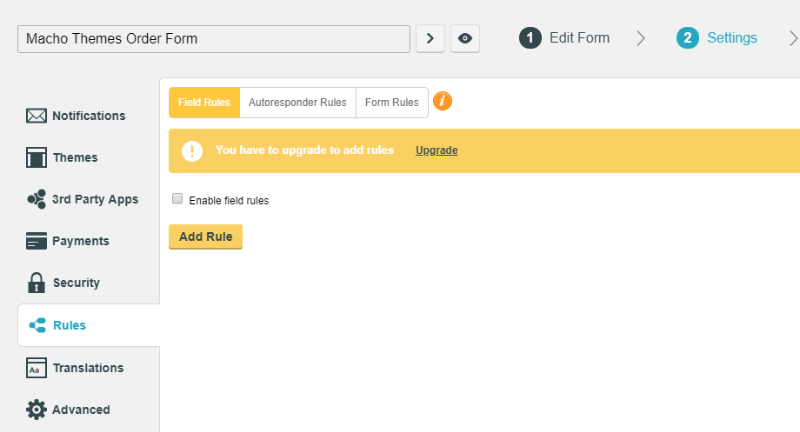Switch to Form Rules tab
The width and height of the screenshot is (800, 432).
point(392,103)
